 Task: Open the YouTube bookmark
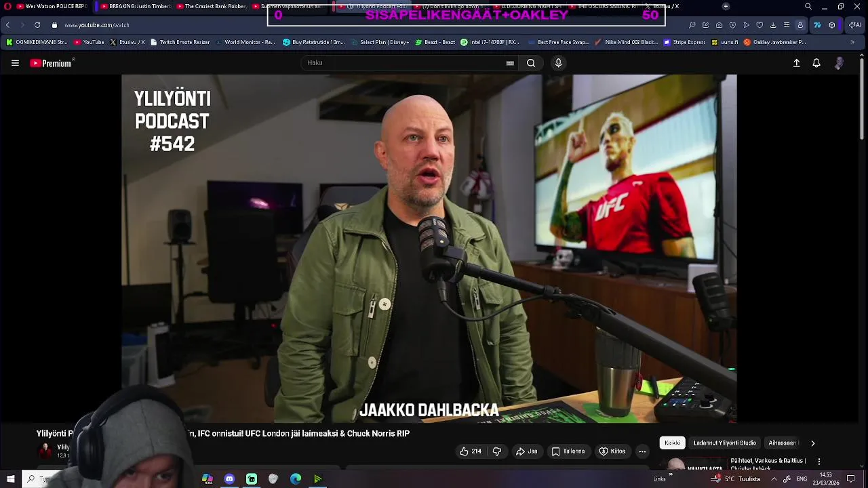pyautogui.click(x=89, y=42)
